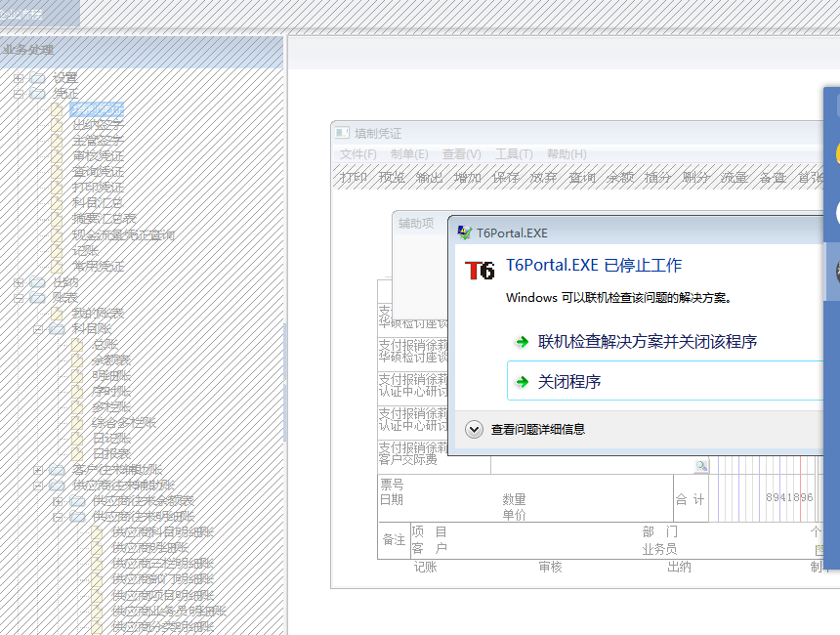Collapse the 科目账 tree node

tap(38, 329)
